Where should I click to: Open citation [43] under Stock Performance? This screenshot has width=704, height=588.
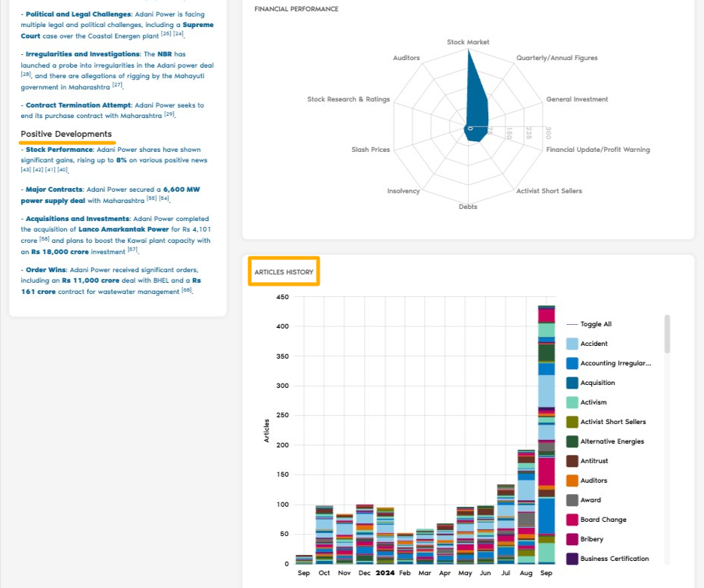point(26,170)
